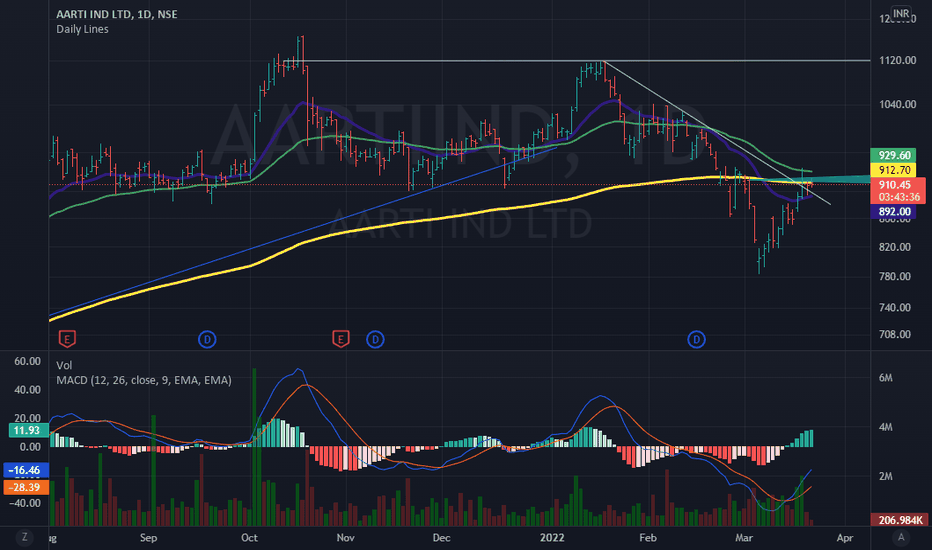Click the purple 892.00 price label
932x550 pixels.
(x=895, y=212)
